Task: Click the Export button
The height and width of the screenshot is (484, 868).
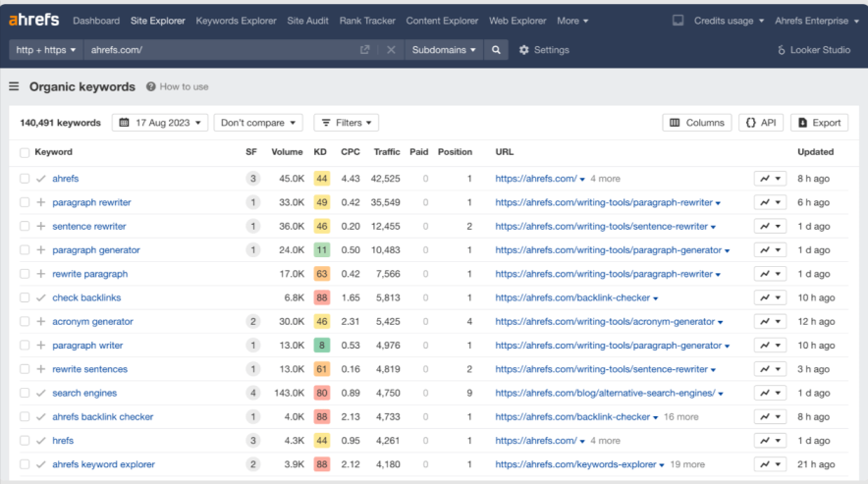Action: pyautogui.click(x=819, y=123)
